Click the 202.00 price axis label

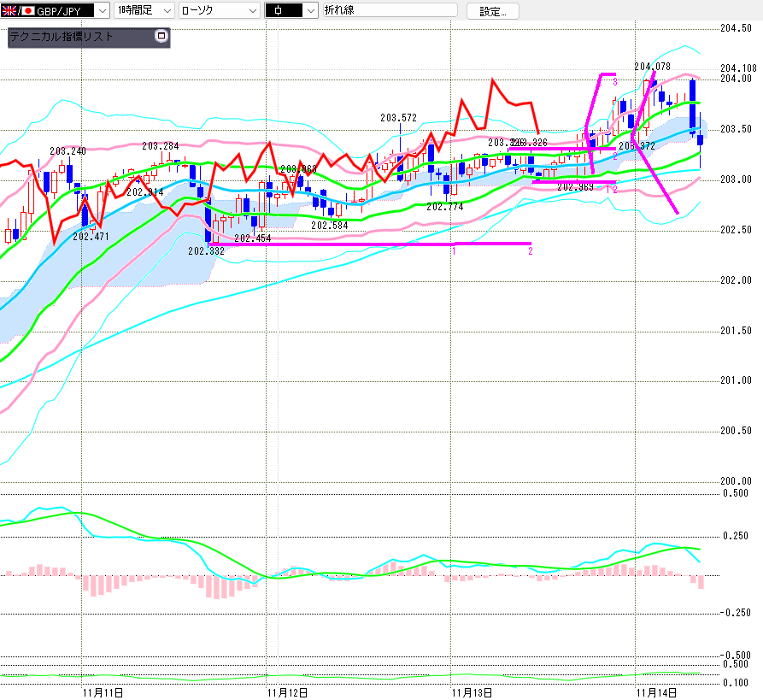click(x=736, y=280)
